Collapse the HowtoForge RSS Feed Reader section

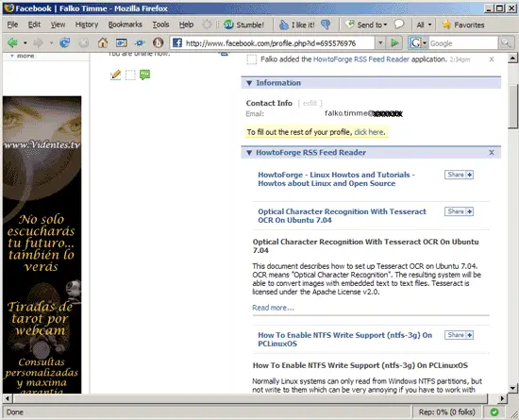click(x=249, y=153)
